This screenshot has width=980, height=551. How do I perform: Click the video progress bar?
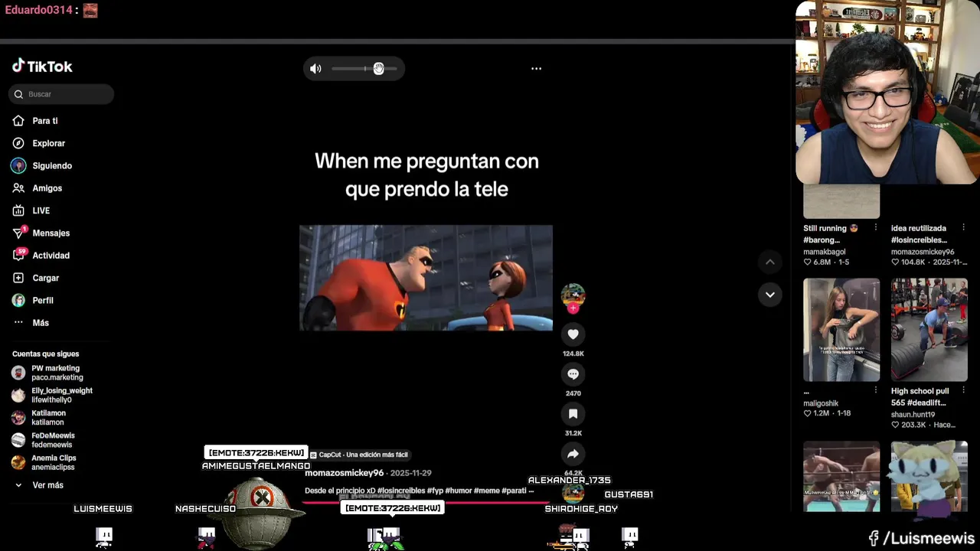tap(426, 503)
